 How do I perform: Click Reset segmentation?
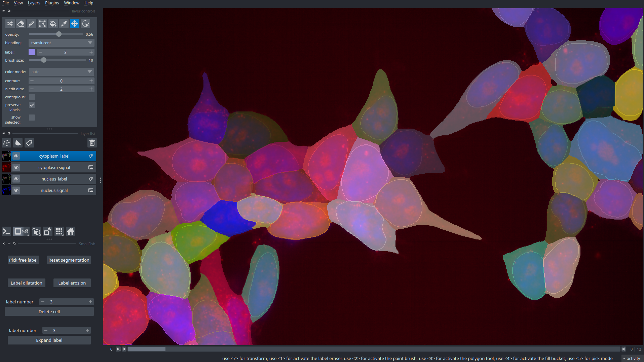pos(69,260)
